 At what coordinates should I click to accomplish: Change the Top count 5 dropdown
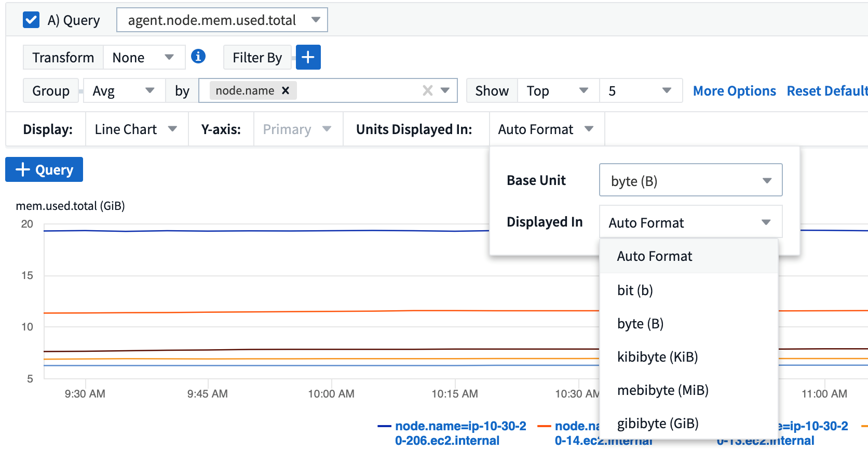641,90
